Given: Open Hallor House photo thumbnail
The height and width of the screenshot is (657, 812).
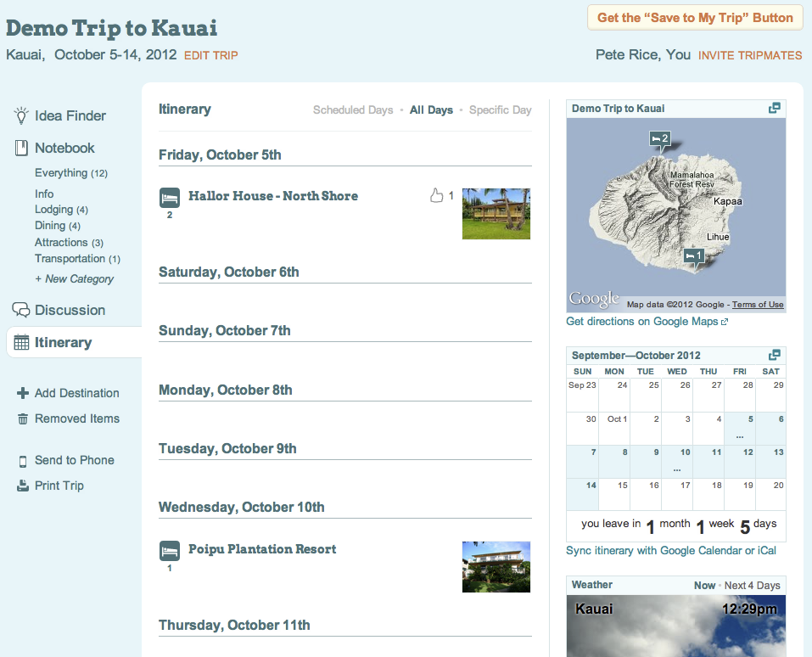Looking at the screenshot, I should tap(496, 214).
